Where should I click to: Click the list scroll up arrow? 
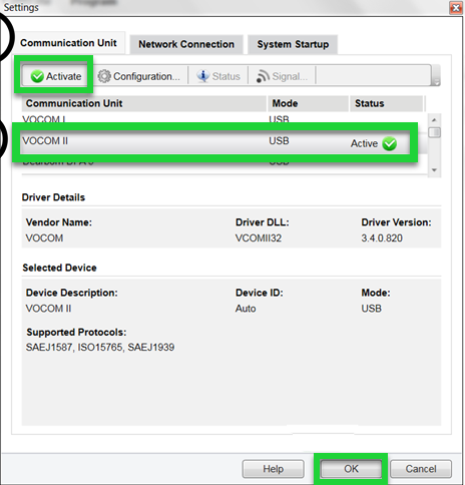pyautogui.click(x=434, y=120)
